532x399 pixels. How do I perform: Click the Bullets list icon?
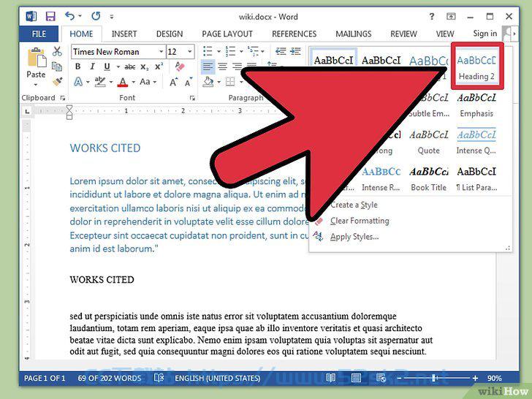[x=208, y=51]
